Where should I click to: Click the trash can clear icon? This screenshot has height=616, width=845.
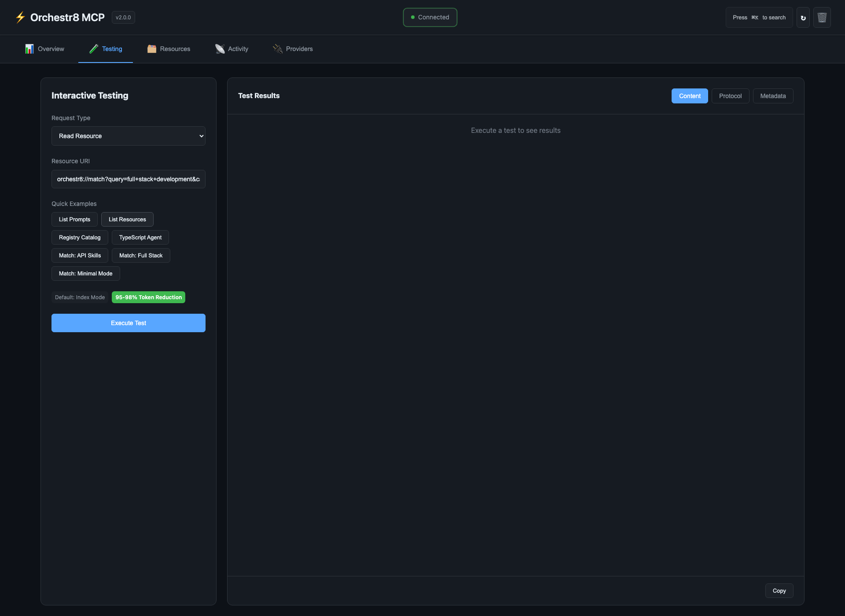pos(822,18)
